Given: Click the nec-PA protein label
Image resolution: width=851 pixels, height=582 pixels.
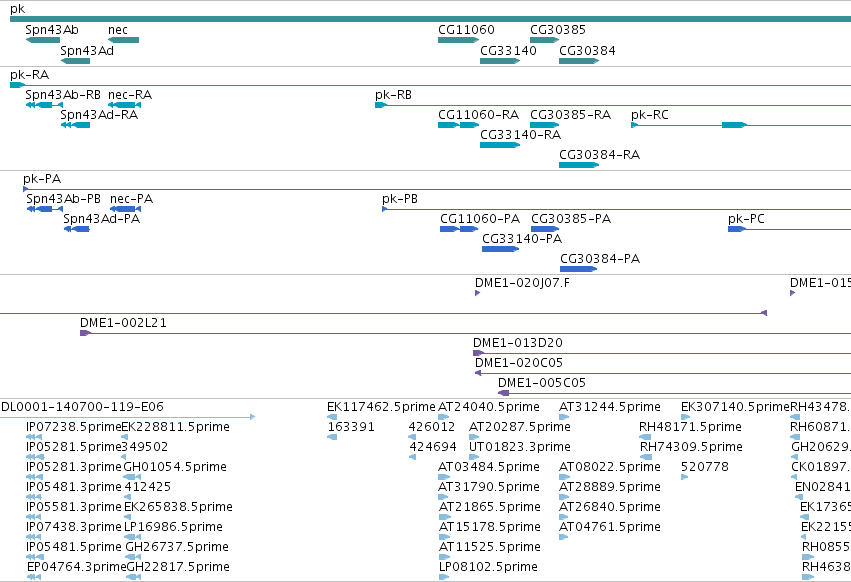Looking at the screenshot, I should [131, 199].
